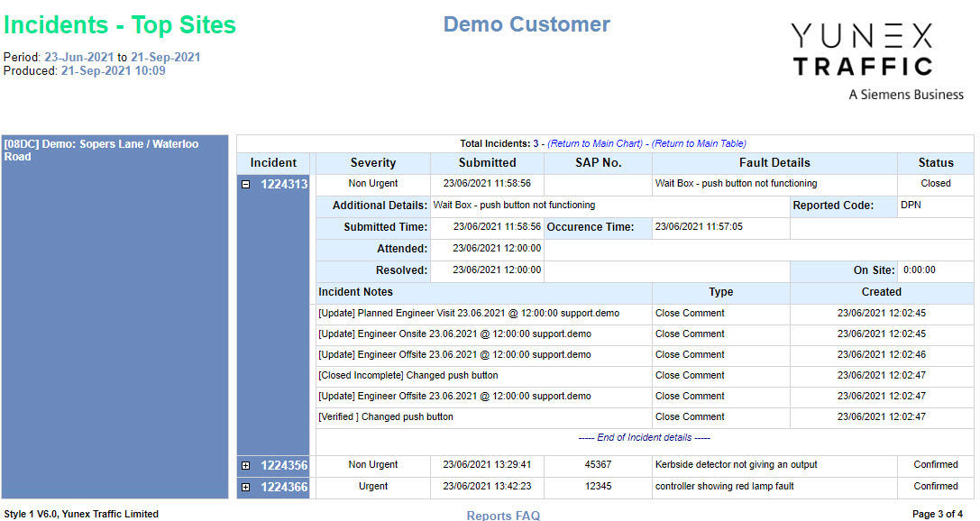This screenshot has width=980, height=521.
Task: Click 'controller showing red lamp fault' cell
Action: pyautogui.click(x=774, y=486)
